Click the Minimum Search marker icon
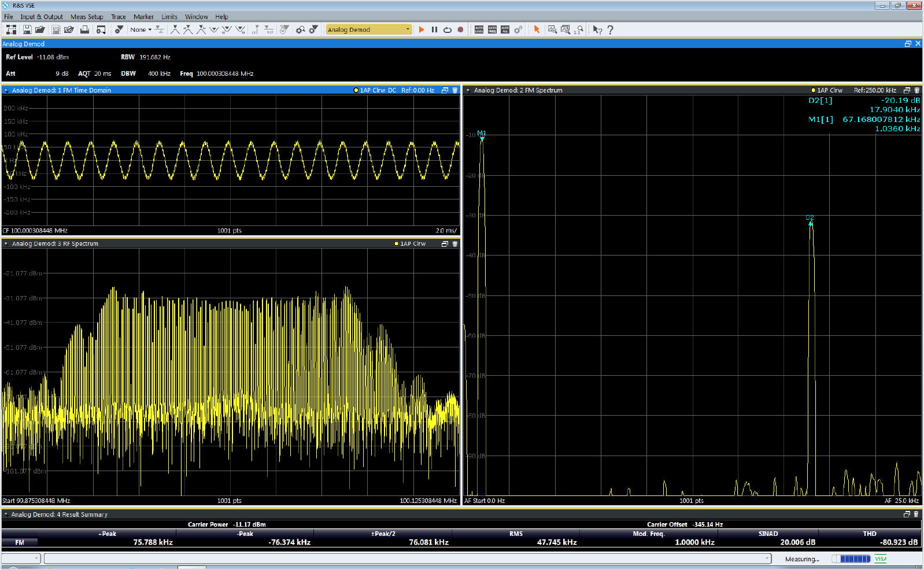The image size is (924, 570). [x=214, y=29]
